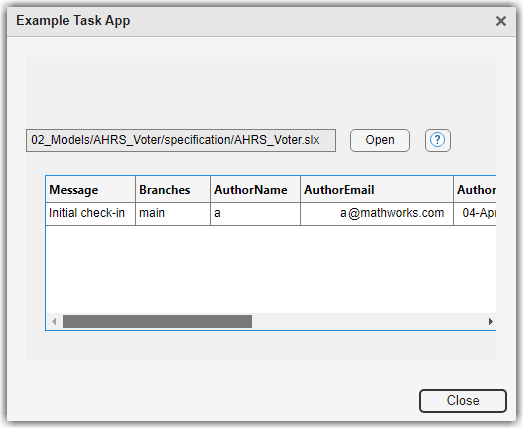Select the AuthorEmail column header
524x429 pixels.
(377, 190)
